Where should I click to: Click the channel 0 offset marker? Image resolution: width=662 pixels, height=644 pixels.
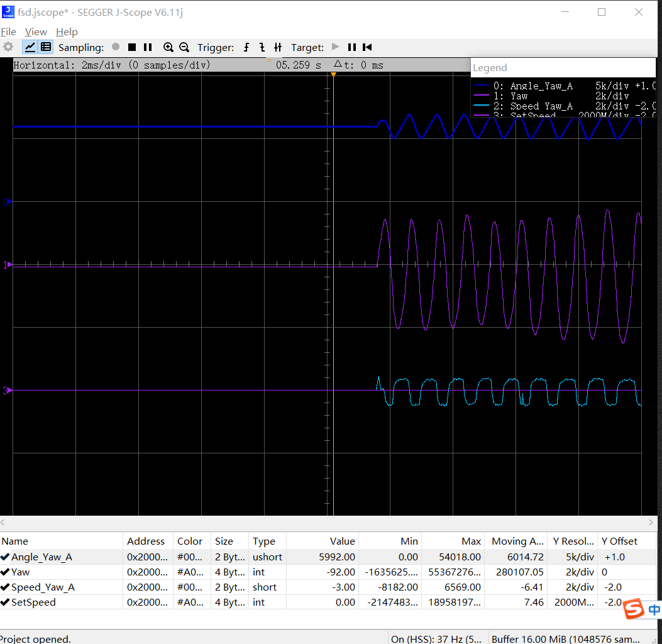[x=8, y=202]
